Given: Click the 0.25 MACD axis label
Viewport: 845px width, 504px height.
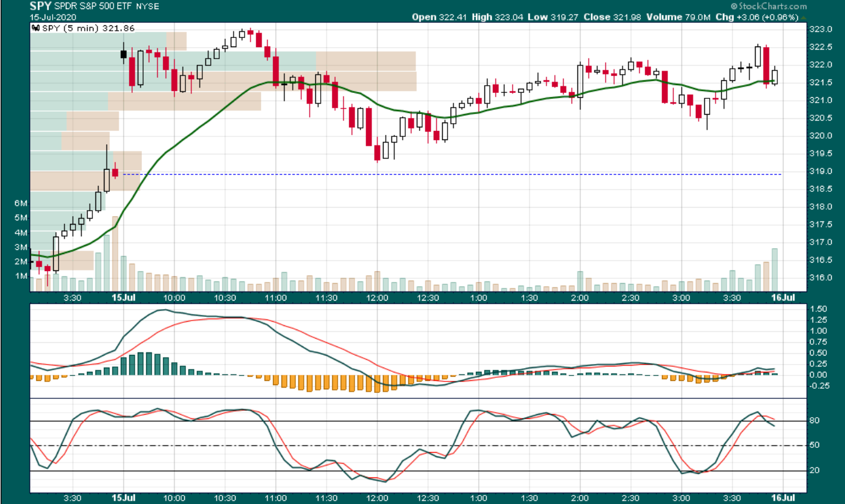Looking at the screenshot, I should pos(818,364).
